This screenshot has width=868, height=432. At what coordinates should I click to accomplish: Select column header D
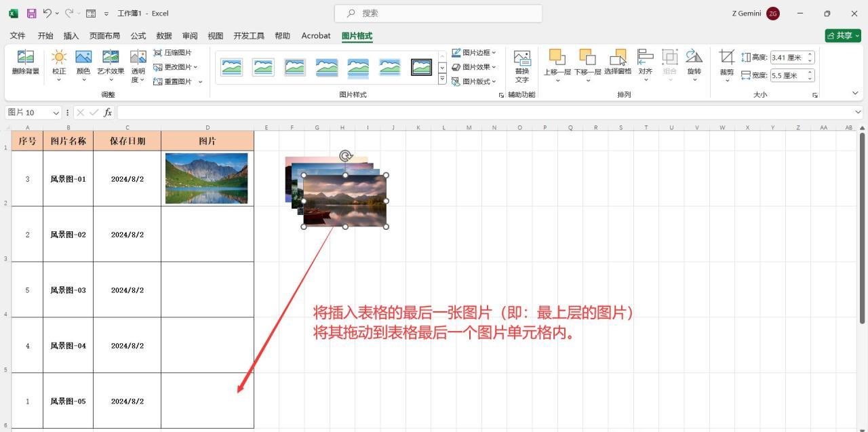click(x=208, y=127)
